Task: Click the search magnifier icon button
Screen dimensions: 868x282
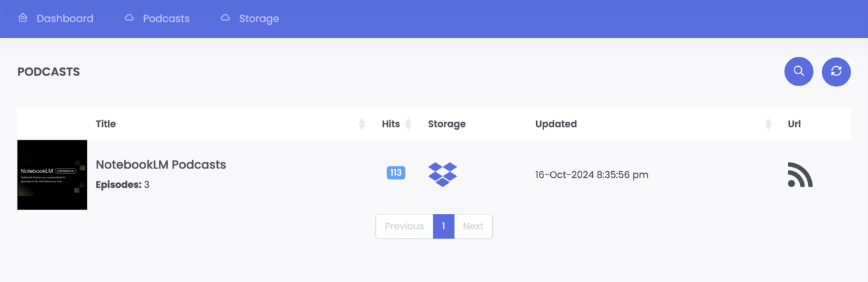Action: [799, 72]
